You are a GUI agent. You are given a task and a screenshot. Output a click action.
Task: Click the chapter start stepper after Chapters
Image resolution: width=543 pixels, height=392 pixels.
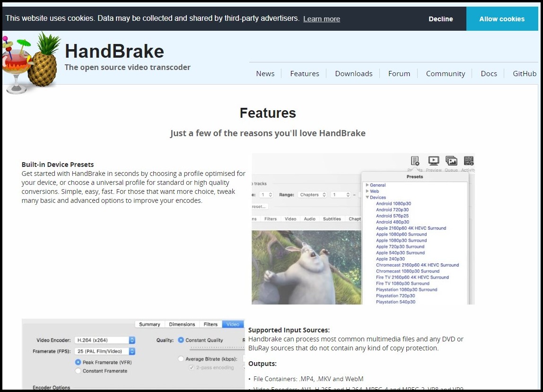(348, 195)
